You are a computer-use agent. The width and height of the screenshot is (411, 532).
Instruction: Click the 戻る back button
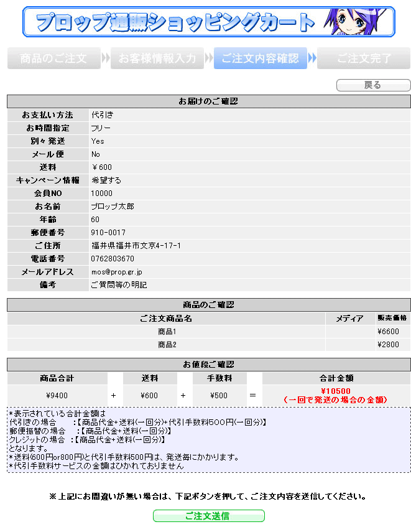click(373, 85)
